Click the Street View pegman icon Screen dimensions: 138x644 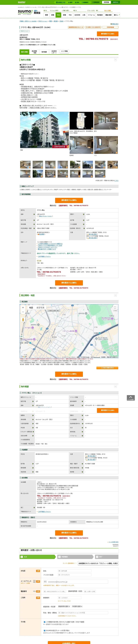[x=23, y=320]
